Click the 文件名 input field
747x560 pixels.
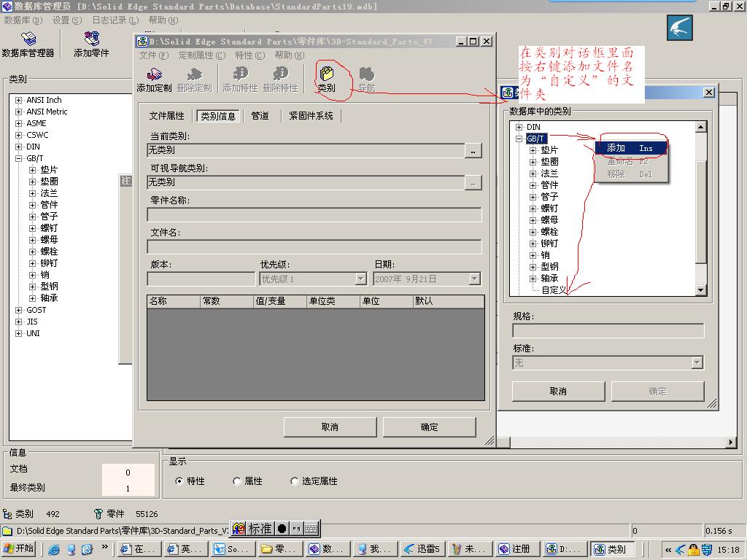[314, 246]
